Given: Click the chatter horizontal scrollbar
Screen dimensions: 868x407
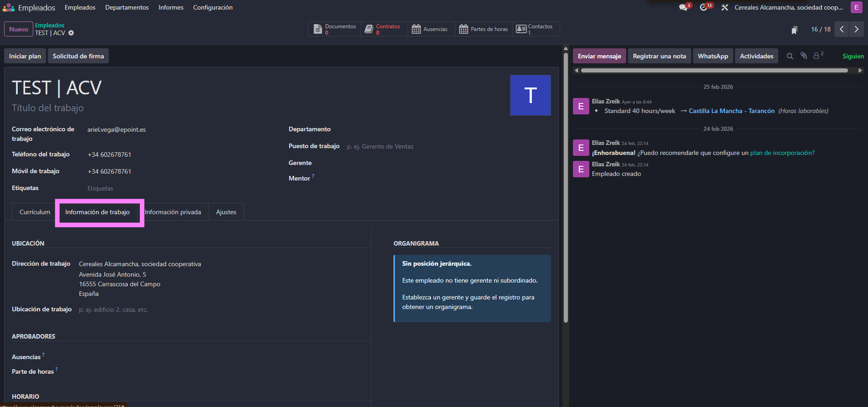Looking at the screenshot, I should pyautogui.click(x=714, y=71).
